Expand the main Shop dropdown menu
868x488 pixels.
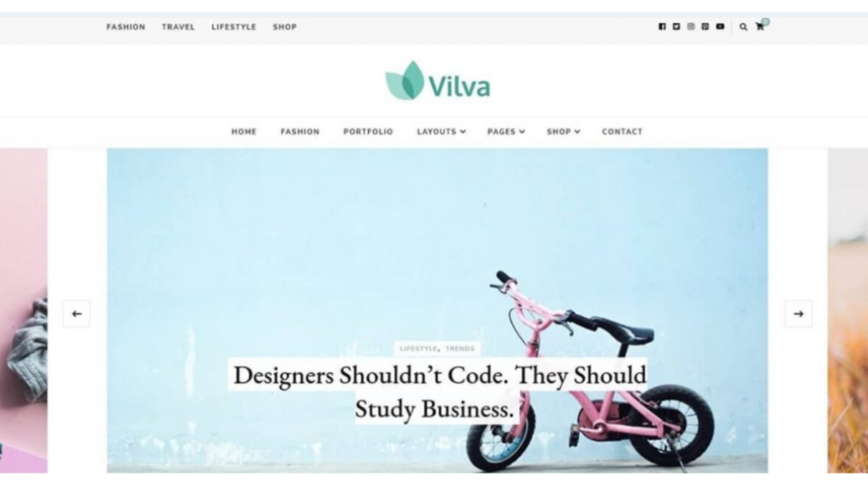(564, 131)
